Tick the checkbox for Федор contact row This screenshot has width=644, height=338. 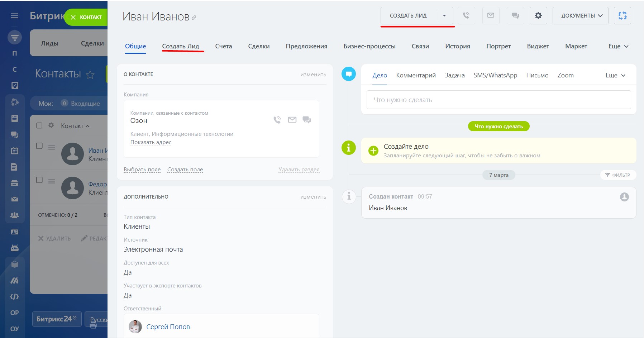point(39,180)
